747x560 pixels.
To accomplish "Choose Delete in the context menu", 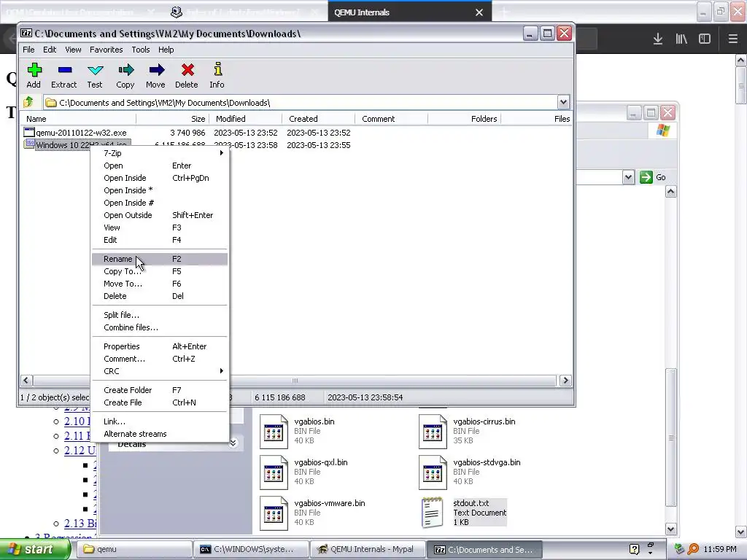I will tap(159, 296).
